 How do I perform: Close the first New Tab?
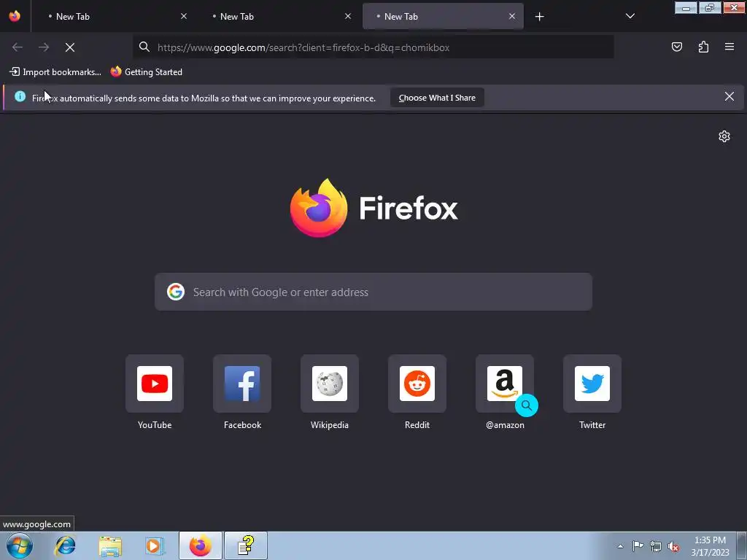183,16
